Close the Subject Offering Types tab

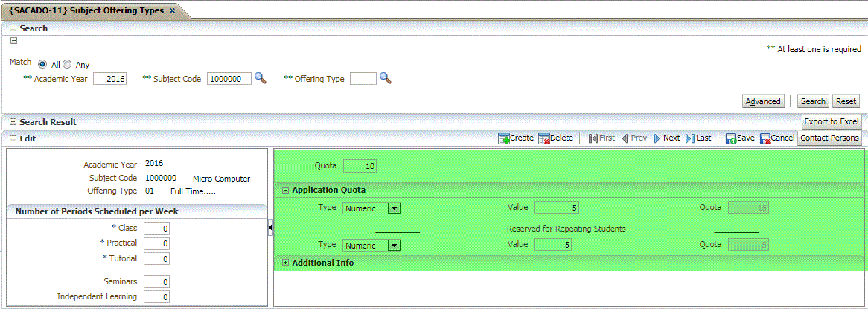tap(173, 10)
